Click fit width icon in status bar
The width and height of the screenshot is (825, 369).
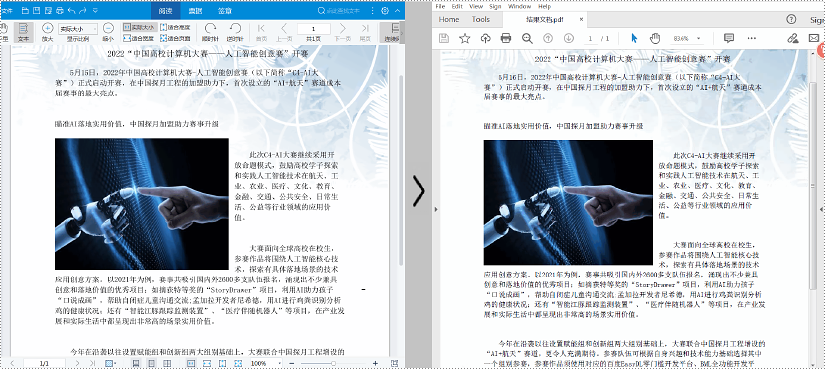[207, 363]
